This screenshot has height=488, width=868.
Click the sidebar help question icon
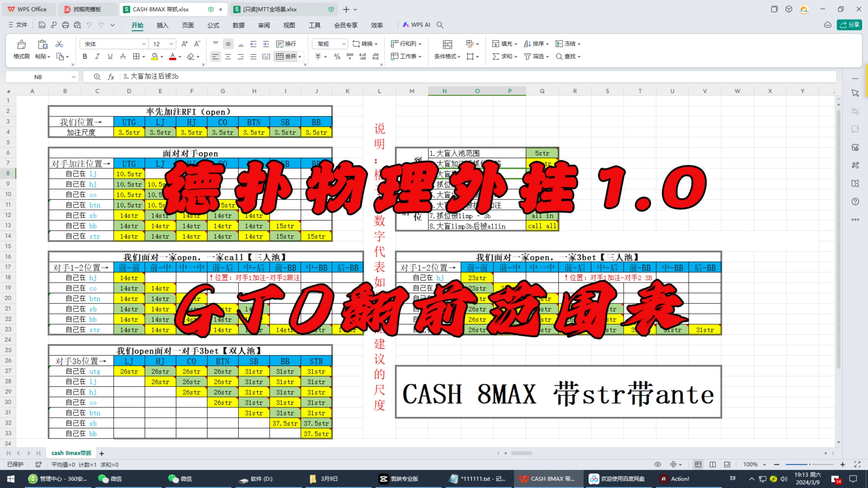coord(855,201)
